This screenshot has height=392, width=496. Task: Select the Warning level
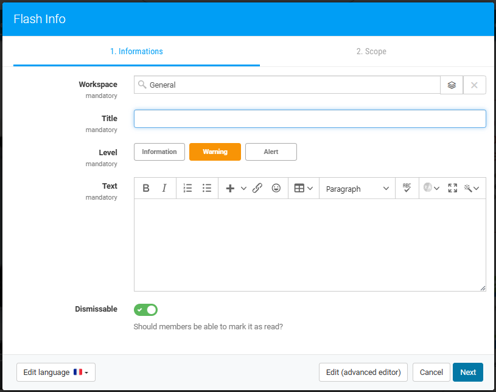point(215,152)
